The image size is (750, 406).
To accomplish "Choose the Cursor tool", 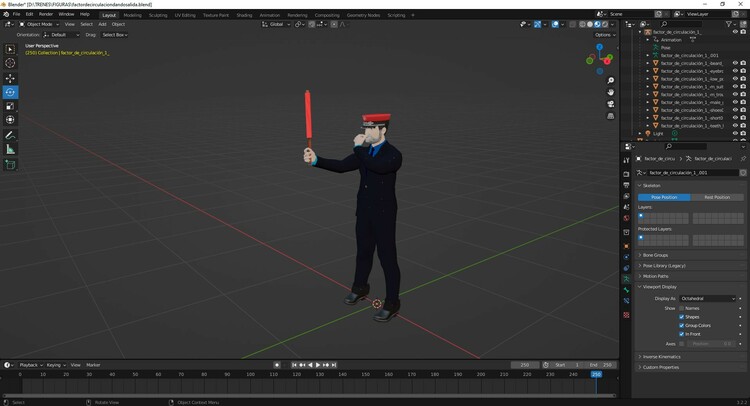I will (10, 63).
